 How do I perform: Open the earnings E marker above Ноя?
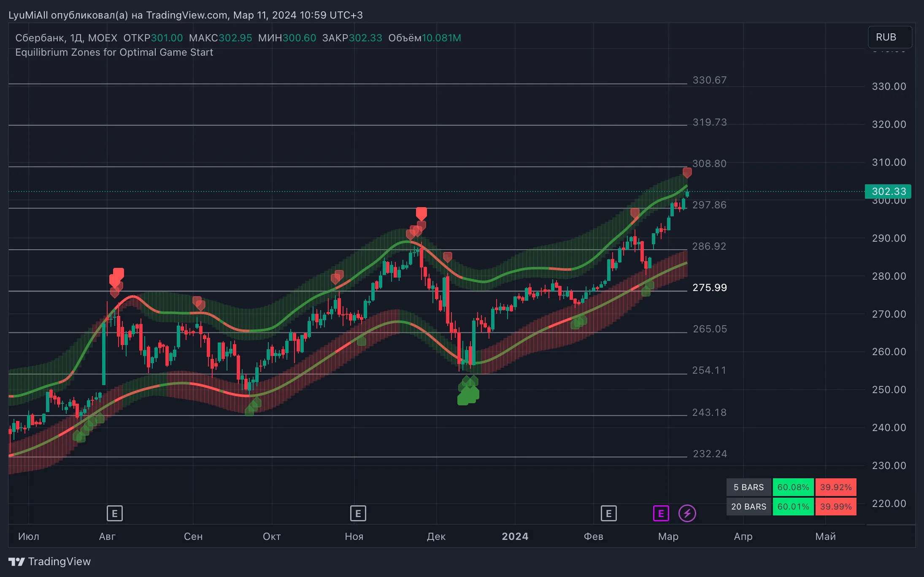pos(358,513)
